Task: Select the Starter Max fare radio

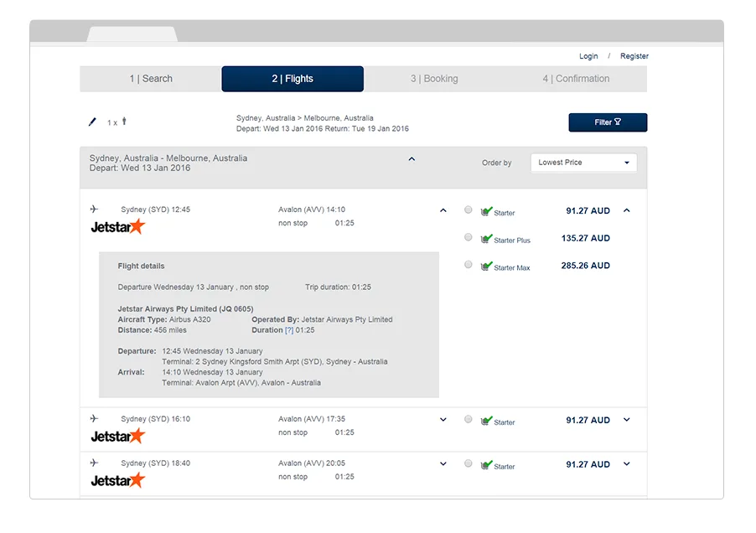Action: click(469, 265)
